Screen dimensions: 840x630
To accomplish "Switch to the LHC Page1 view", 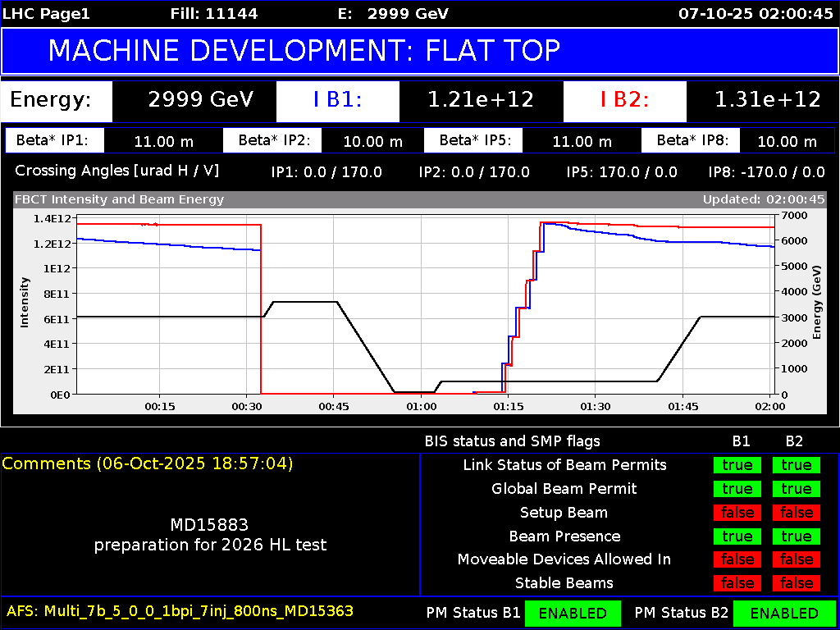I will [45, 13].
